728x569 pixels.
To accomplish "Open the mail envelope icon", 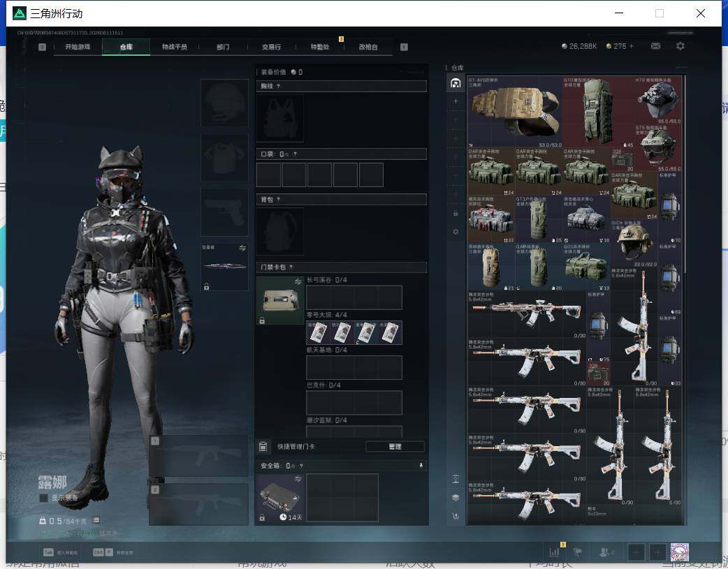I will 655,46.
